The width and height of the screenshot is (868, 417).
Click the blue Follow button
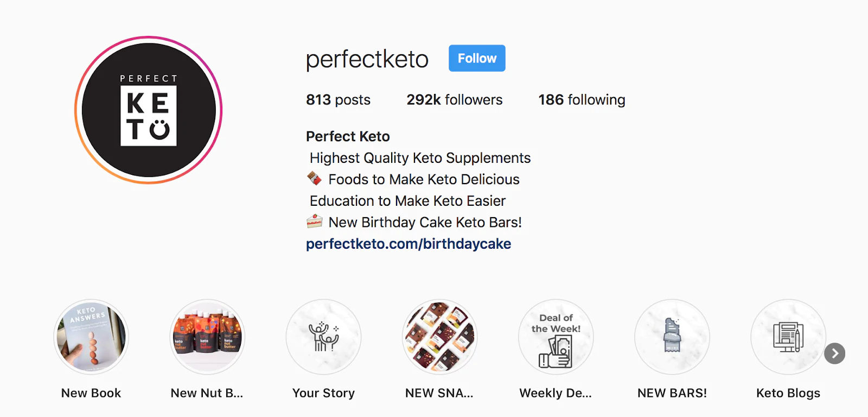477,58
